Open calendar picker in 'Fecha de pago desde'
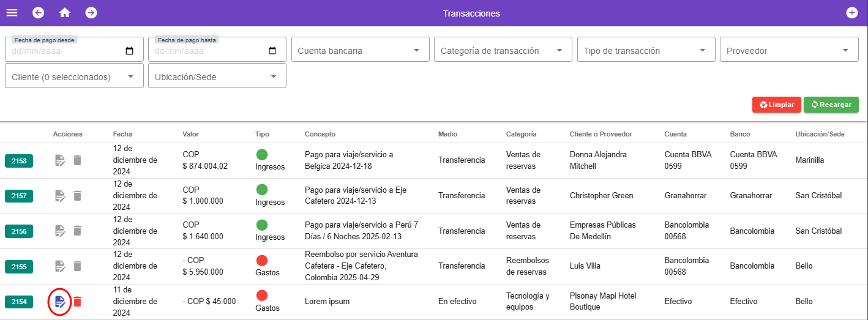 click(x=129, y=51)
